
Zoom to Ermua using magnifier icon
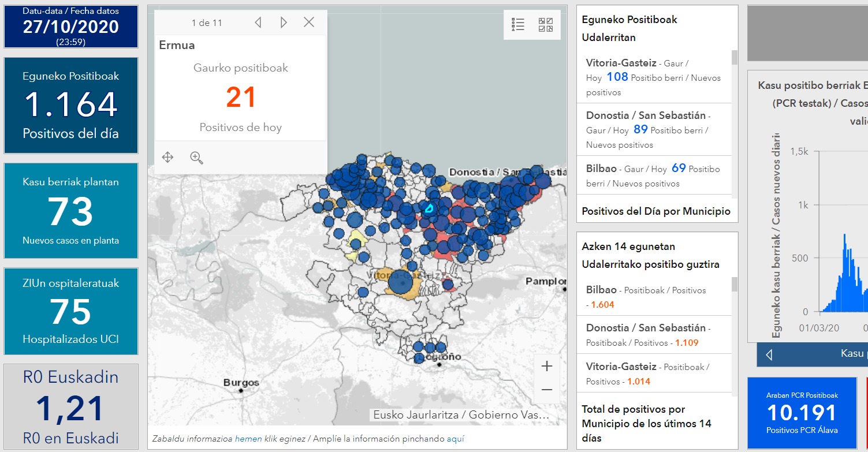[x=196, y=157]
